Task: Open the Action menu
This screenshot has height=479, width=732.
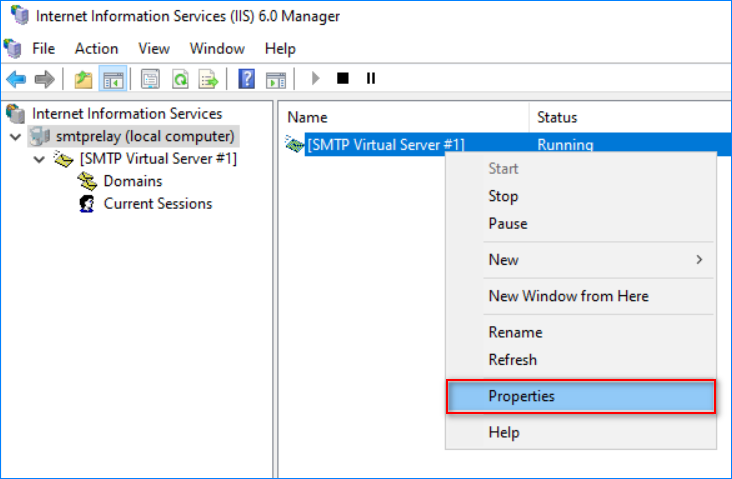Action: (x=96, y=49)
